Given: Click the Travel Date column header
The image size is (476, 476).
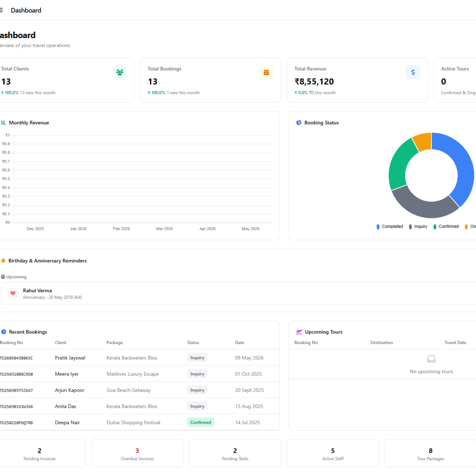Looking at the screenshot, I should [456, 342].
